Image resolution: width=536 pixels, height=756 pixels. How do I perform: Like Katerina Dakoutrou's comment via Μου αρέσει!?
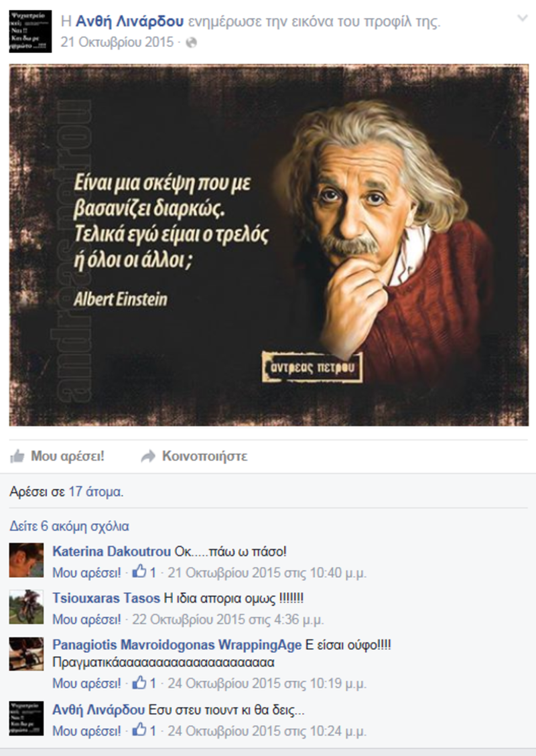coord(86,573)
